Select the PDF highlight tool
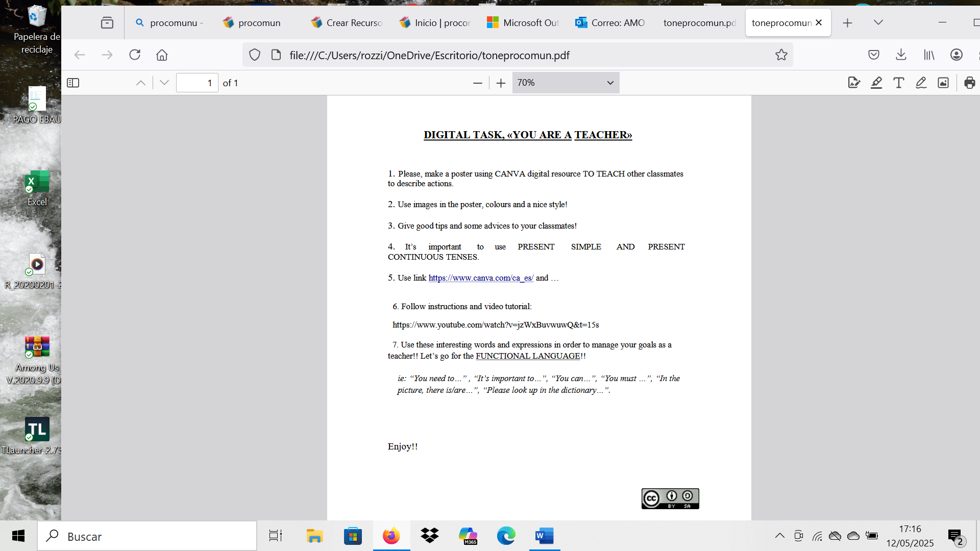Image resolution: width=980 pixels, height=551 pixels. pos(876,83)
